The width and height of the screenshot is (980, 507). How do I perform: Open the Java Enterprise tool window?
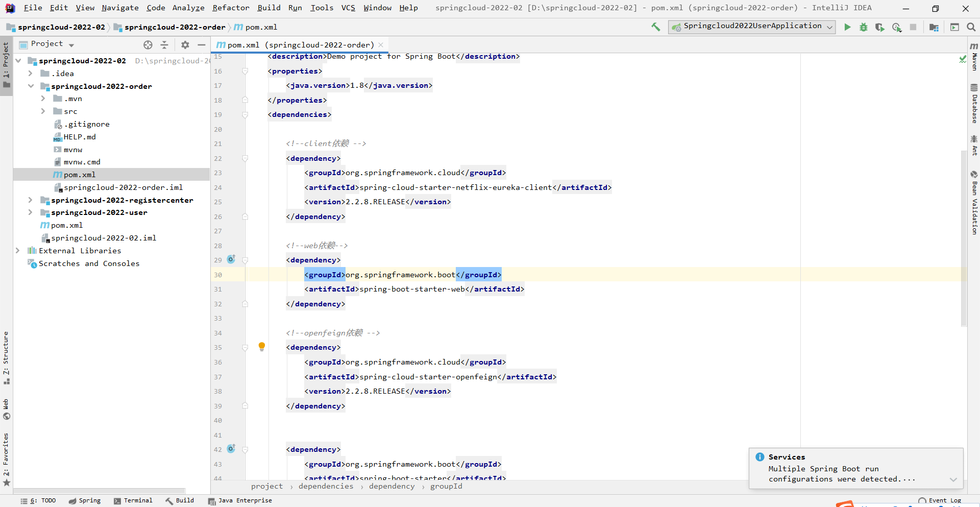240,500
